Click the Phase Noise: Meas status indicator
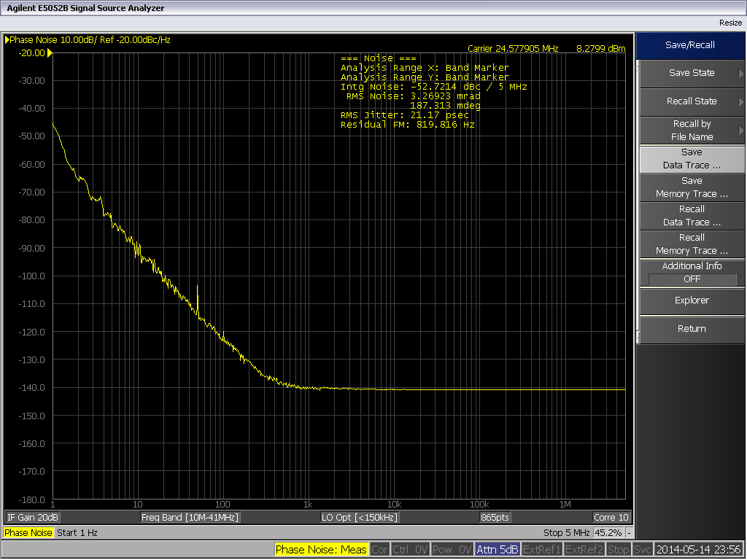 click(321, 550)
